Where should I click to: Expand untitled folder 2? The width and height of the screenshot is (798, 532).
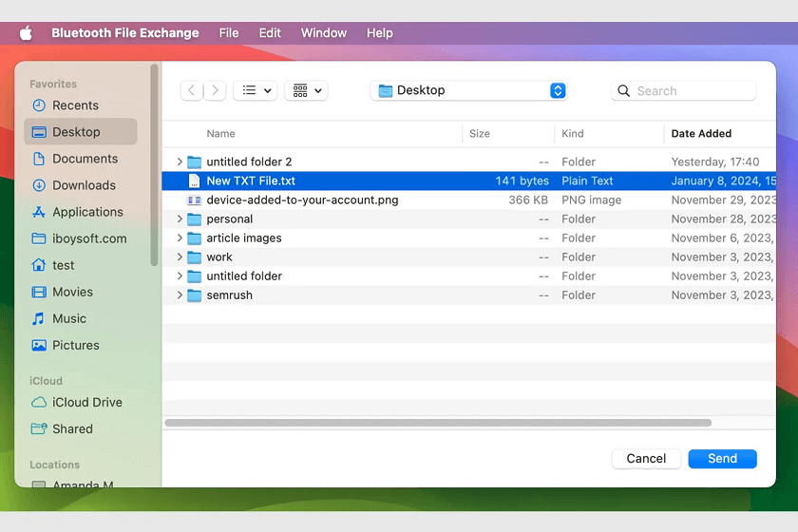[x=180, y=161]
